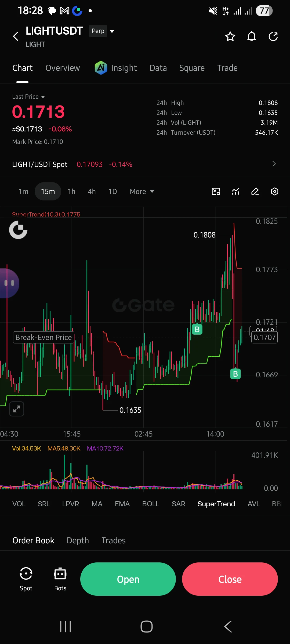Image resolution: width=290 pixels, height=644 pixels.
Task: Select 1h timeframe
Action: coord(71,191)
